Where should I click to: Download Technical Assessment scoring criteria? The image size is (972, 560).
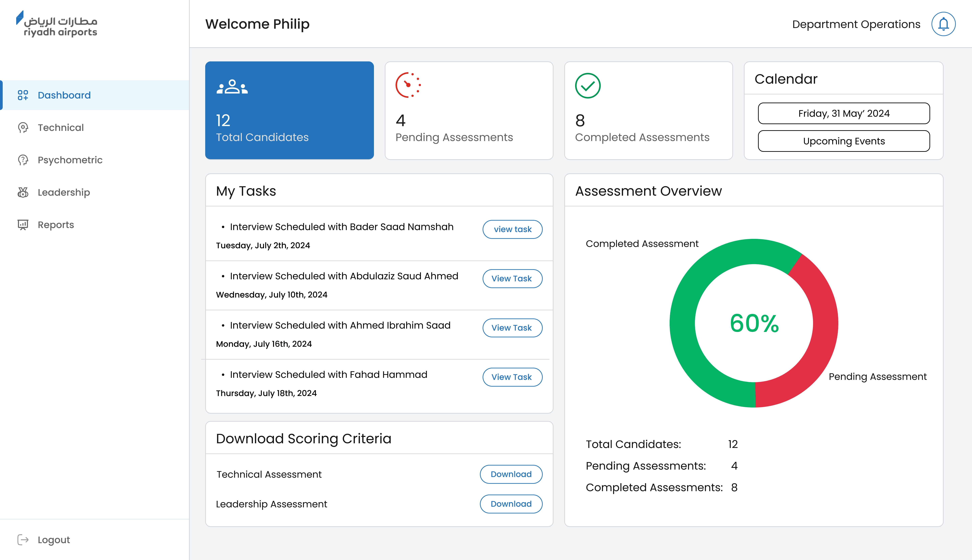(x=511, y=474)
